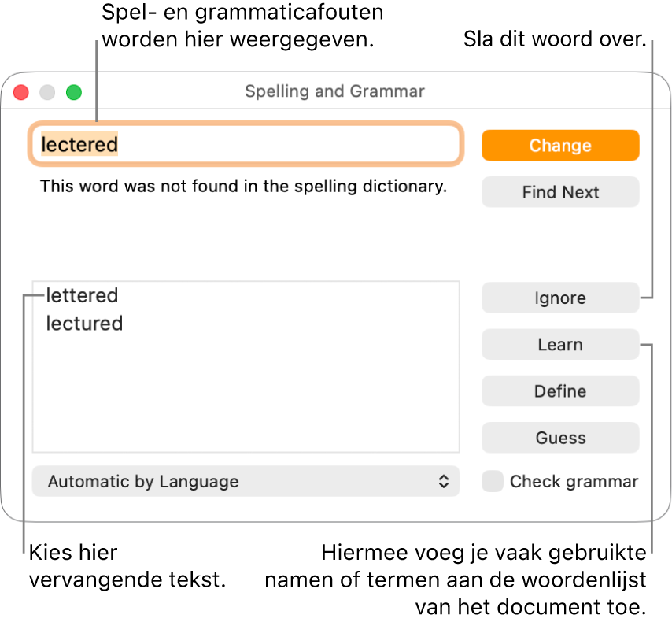This screenshot has height=622, width=672.
Task: Ignore the misspelled word
Action: tap(560, 298)
